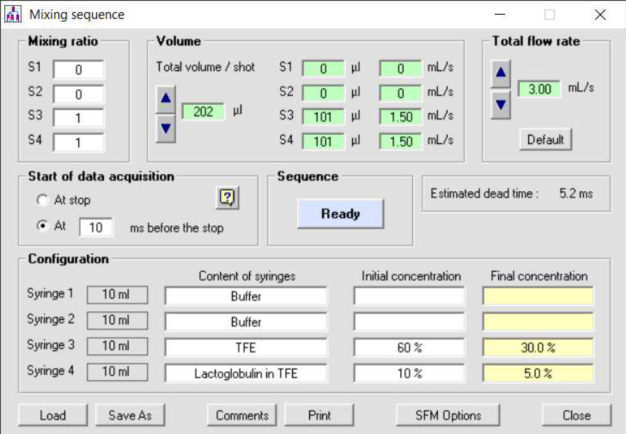Reset flow rate with Default button

click(x=545, y=139)
